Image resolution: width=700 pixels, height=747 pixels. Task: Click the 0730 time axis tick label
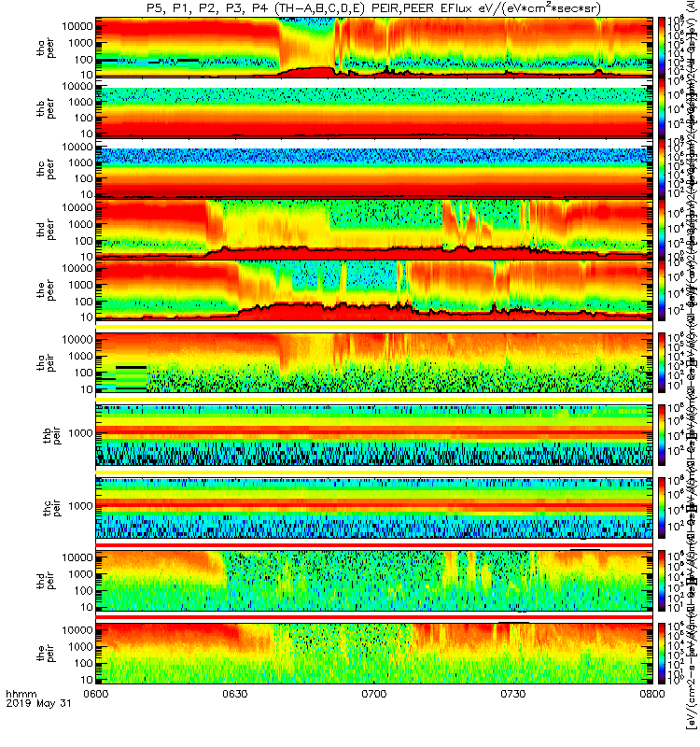(512, 694)
